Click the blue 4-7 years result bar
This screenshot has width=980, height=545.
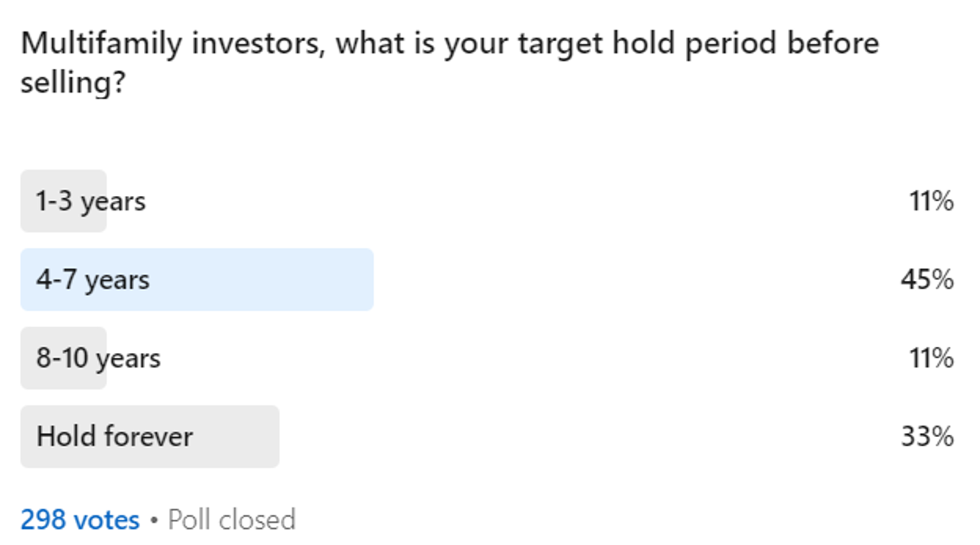(x=260, y=279)
